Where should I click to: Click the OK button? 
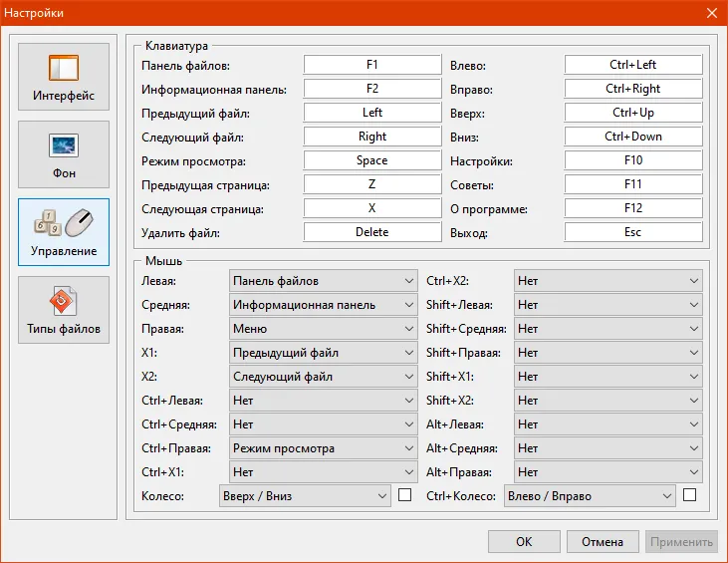pyautogui.click(x=524, y=542)
